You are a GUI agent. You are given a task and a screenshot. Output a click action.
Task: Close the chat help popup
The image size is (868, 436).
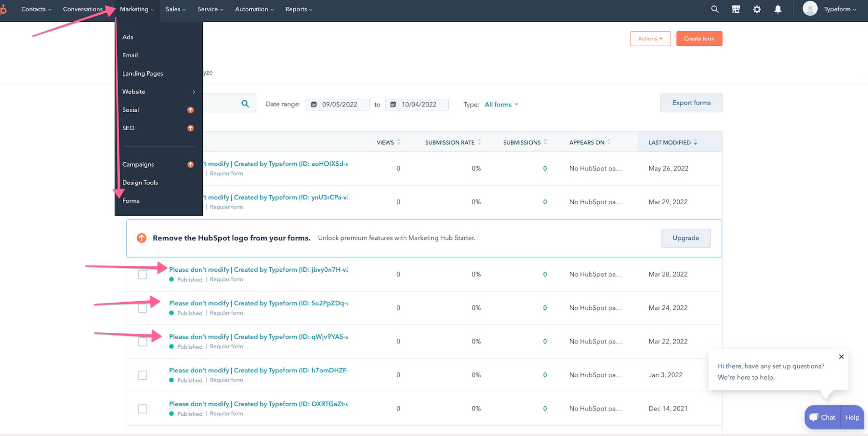(842, 357)
